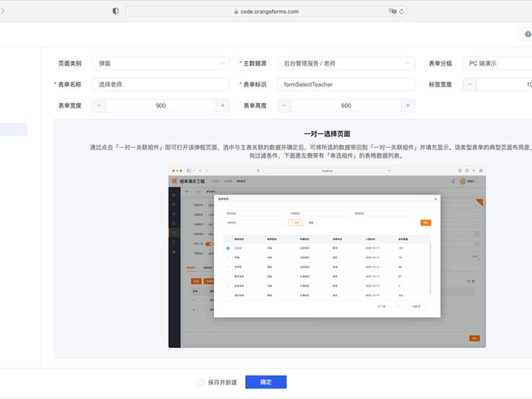Open the 页面类别 dropdown showing 弹窗

(161, 63)
